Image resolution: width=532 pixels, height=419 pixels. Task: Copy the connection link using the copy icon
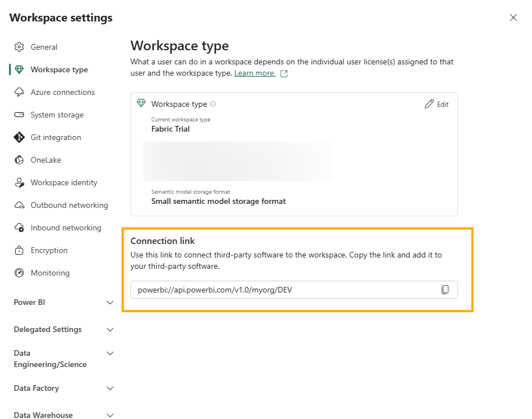446,289
